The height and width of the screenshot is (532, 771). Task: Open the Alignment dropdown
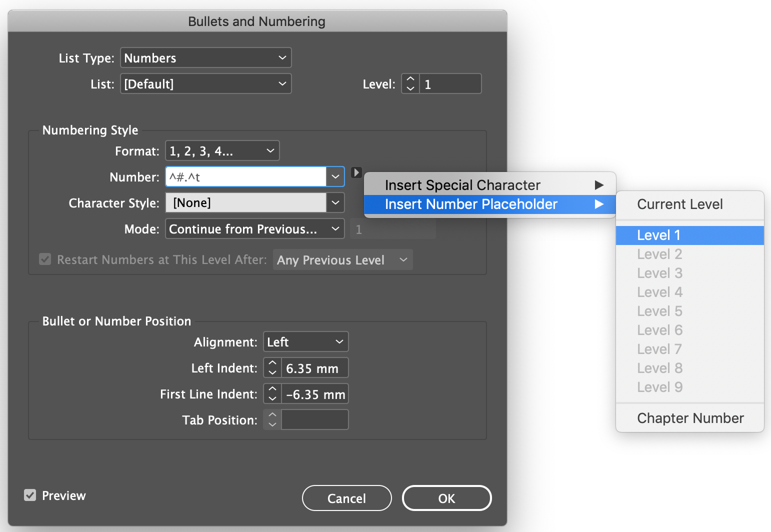[x=305, y=342]
